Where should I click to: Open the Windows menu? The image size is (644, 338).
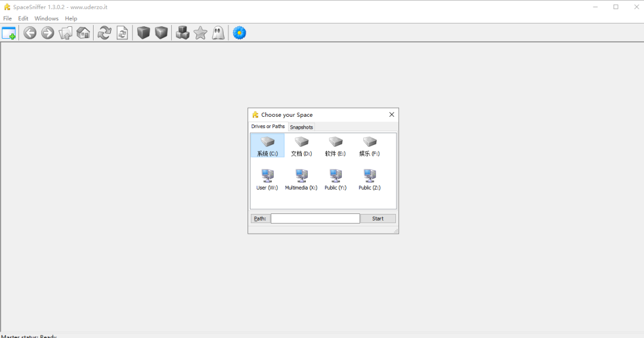(47, 18)
